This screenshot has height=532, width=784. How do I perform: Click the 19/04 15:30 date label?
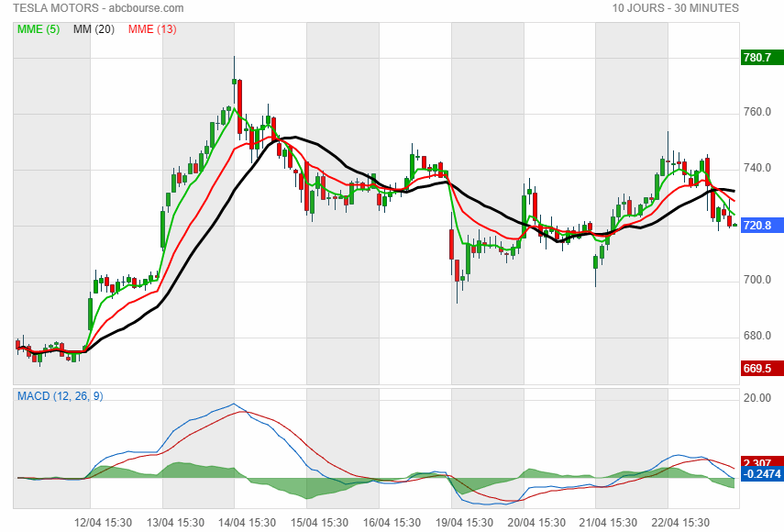pos(464,523)
